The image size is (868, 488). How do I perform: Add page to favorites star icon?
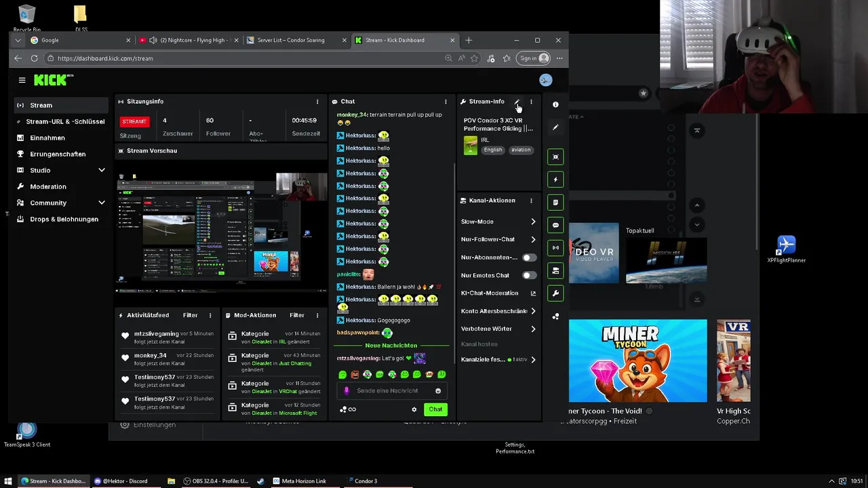tap(475, 58)
